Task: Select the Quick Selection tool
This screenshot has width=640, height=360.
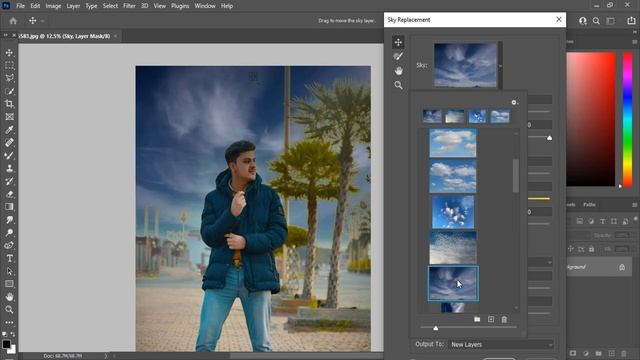Action: pos(9,91)
